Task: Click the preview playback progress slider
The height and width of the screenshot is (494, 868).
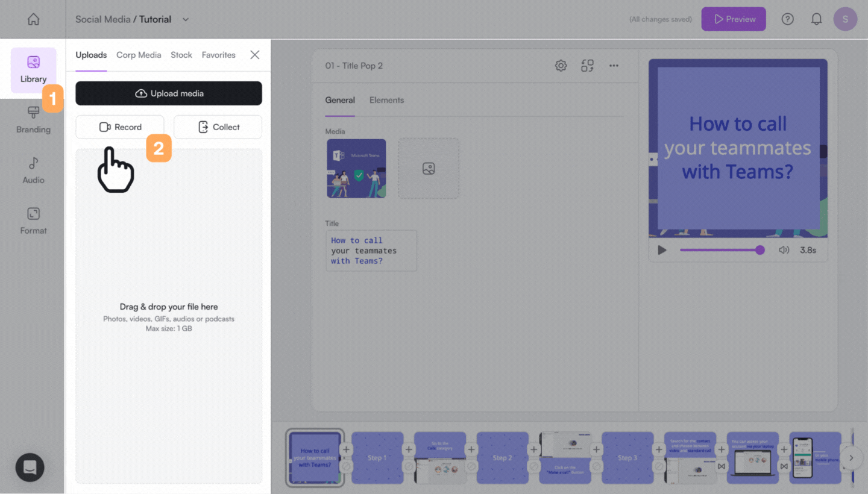Action: tap(720, 250)
